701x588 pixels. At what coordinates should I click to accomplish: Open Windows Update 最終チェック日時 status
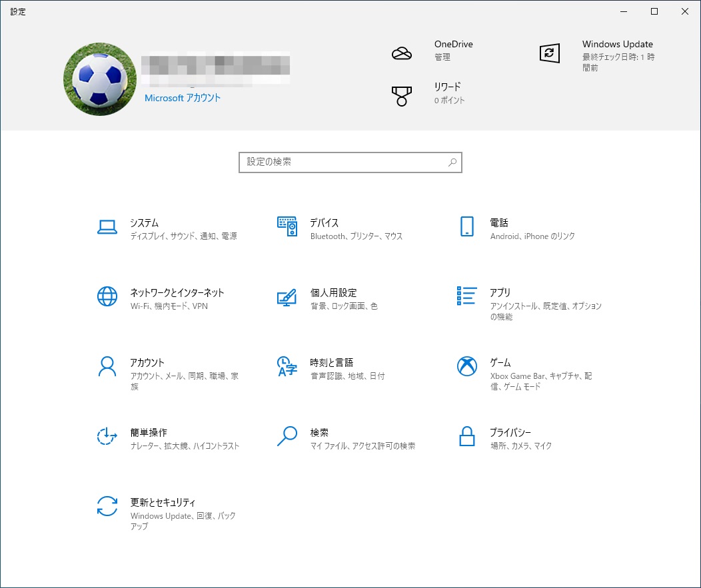618,62
